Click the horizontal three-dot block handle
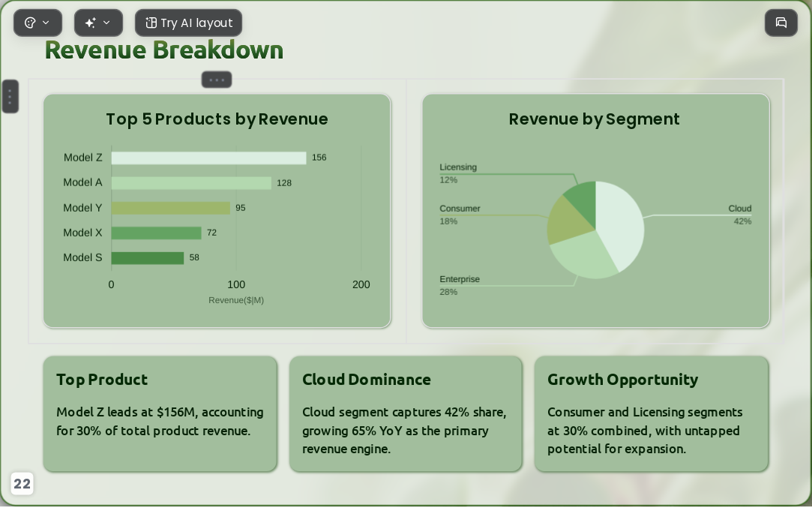812x508 pixels. click(217, 80)
